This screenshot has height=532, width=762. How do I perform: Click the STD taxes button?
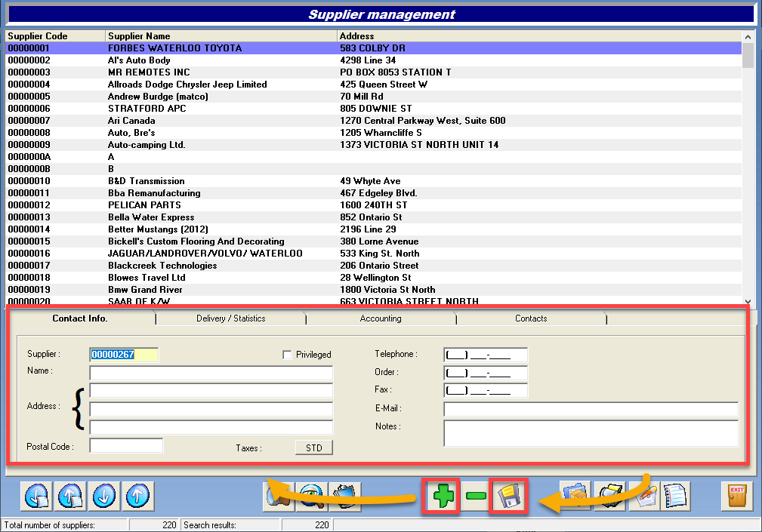(x=314, y=447)
